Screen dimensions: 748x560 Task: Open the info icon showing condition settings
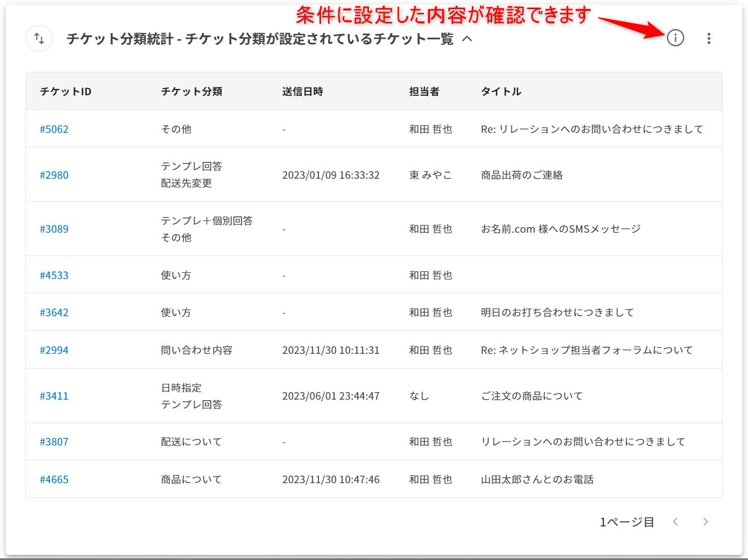point(675,38)
